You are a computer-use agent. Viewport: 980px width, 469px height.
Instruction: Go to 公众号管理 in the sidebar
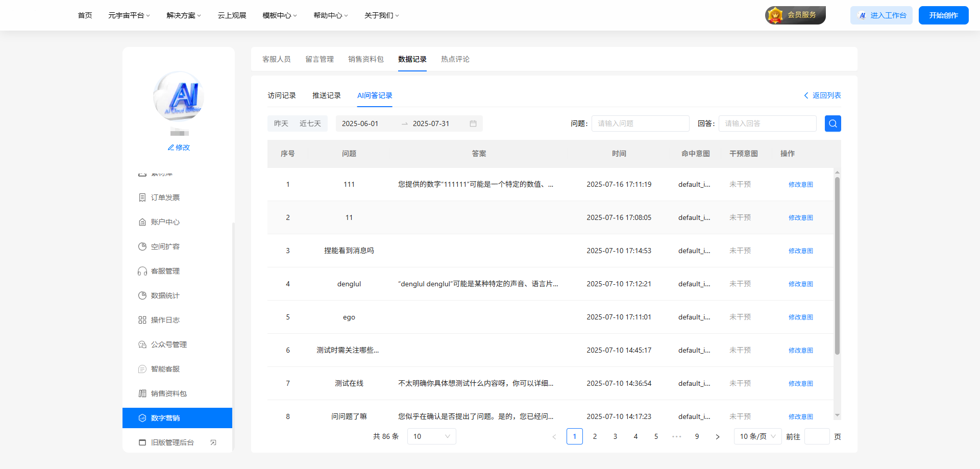[168, 344]
